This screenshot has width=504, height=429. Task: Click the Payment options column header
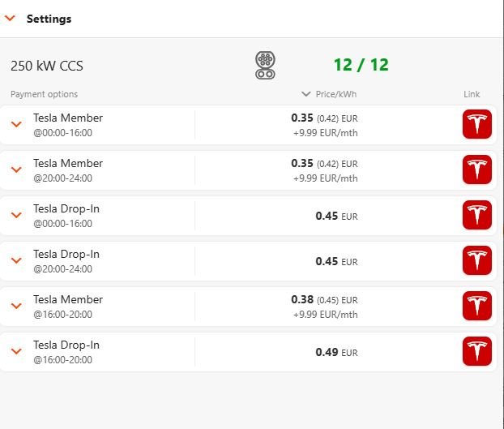pos(45,94)
